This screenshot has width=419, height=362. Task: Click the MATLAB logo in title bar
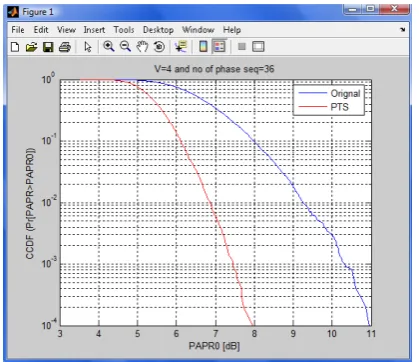click(14, 12)
